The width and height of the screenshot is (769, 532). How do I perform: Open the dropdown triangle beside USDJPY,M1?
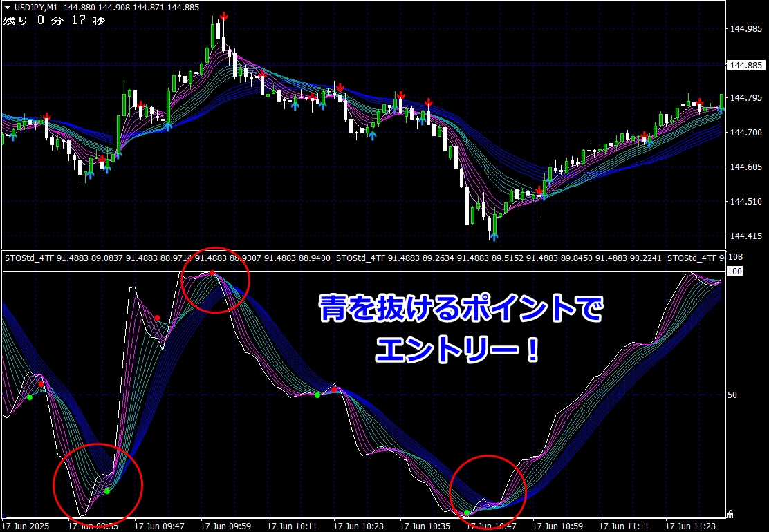click(x=7, y=8)
